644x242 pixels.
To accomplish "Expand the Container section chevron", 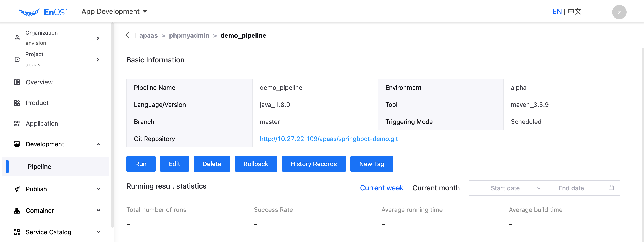I will point(99,210).
